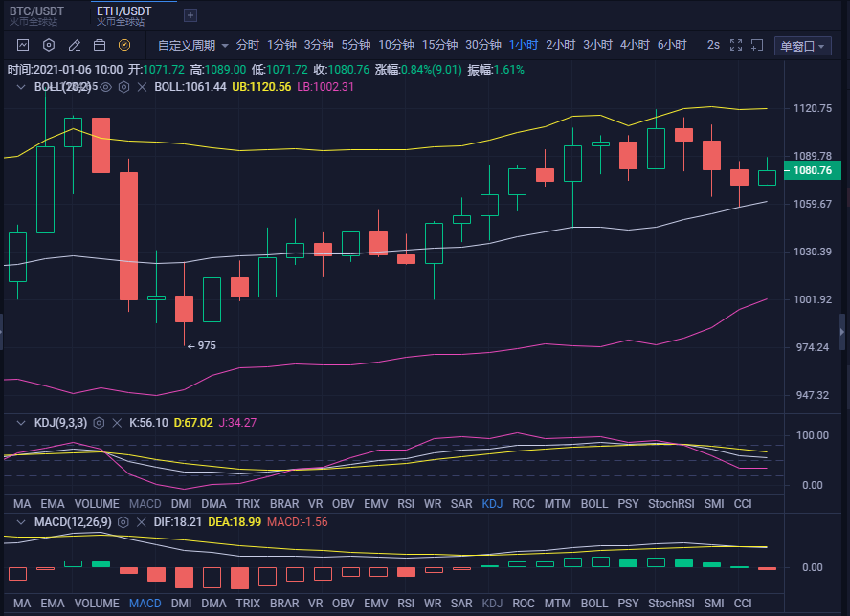This screenshot has height=616, width=850.
Task: Enter fullscreen mode via the expand icon
Action: coord(736,45)
